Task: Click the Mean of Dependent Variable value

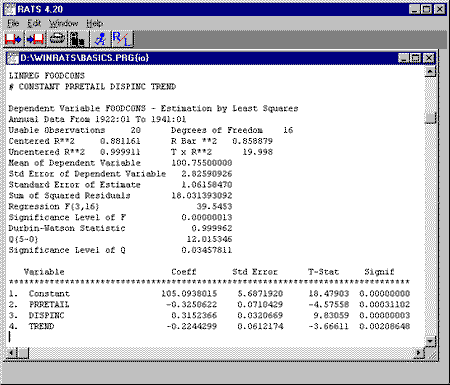Action: (x=202, y=163)
